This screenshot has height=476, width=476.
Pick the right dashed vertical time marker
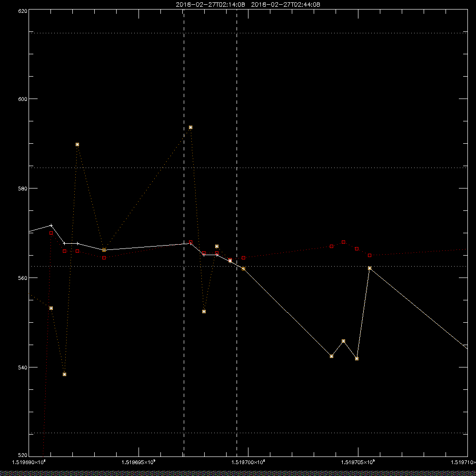click(237, 233)
